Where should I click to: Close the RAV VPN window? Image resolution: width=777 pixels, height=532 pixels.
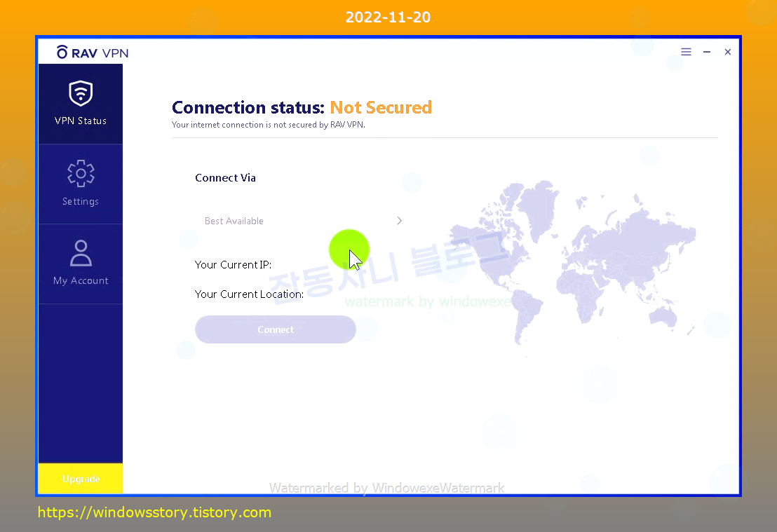pos(727,52)
